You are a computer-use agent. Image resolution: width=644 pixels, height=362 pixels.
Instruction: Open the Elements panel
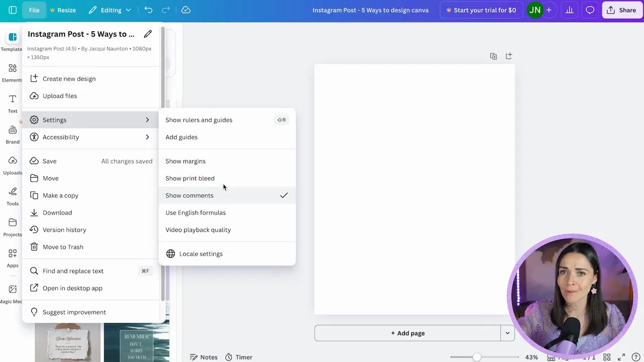(12, 73)
